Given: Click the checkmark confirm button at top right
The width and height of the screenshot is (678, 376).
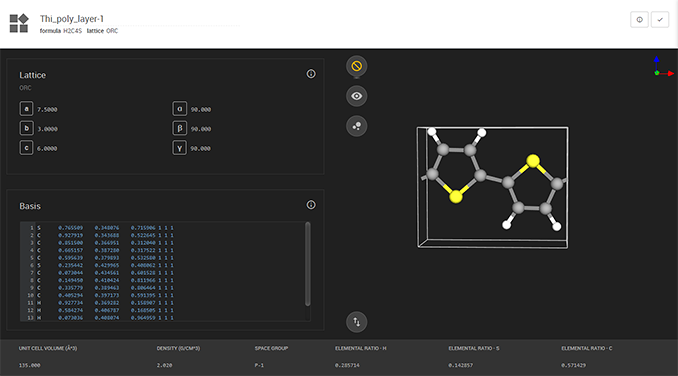Looking at the screenshot, I should pyautogui.click(x=660, y=19).
